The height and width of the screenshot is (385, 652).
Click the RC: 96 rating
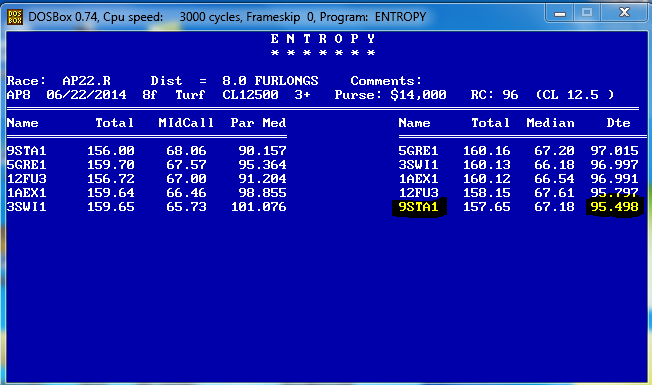tap(494, 95)
